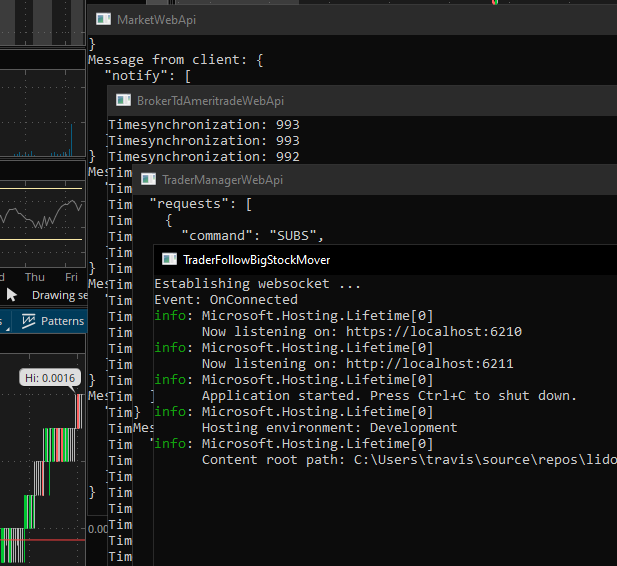Click the TraderFollowBigStockMover window icon
The image size is (617, 566).
[170, 259]
